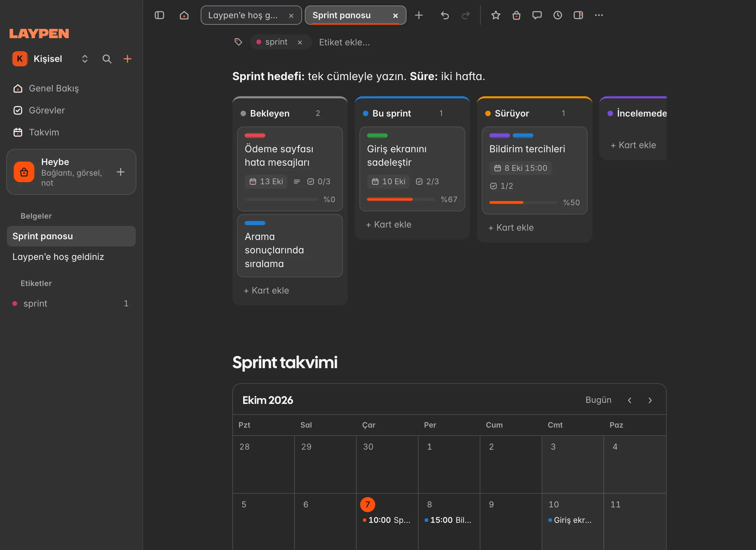Close the Sprint panosu tab
The image size is (756, 550).
pos(396,15)
